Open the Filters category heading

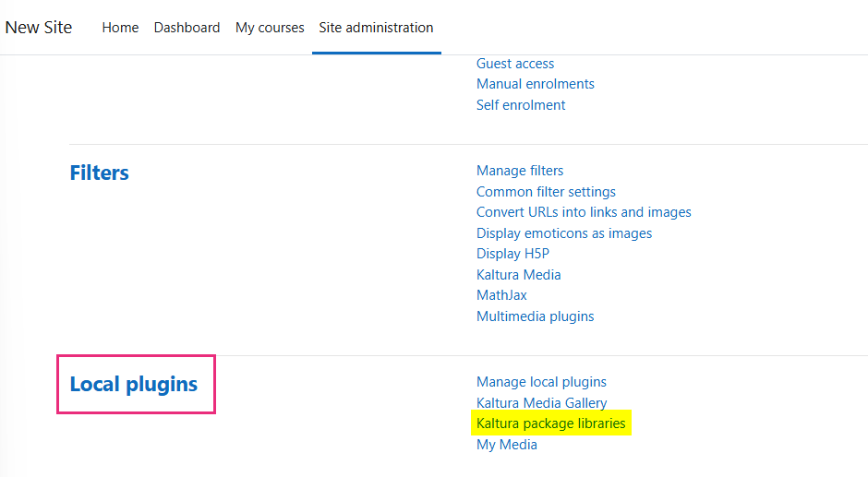click(x=100, y=173)
